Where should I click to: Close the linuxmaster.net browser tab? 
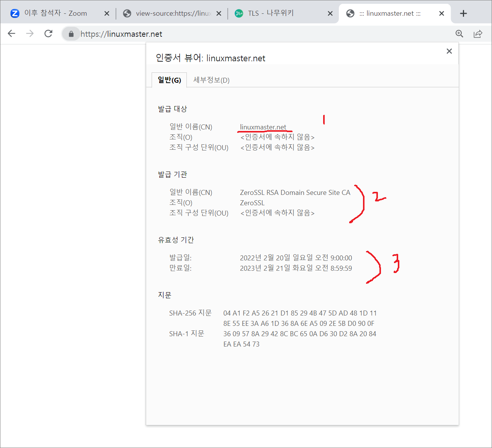click(x=441, y=13)
